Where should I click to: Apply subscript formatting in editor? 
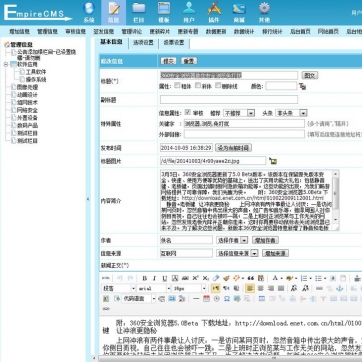206,278
